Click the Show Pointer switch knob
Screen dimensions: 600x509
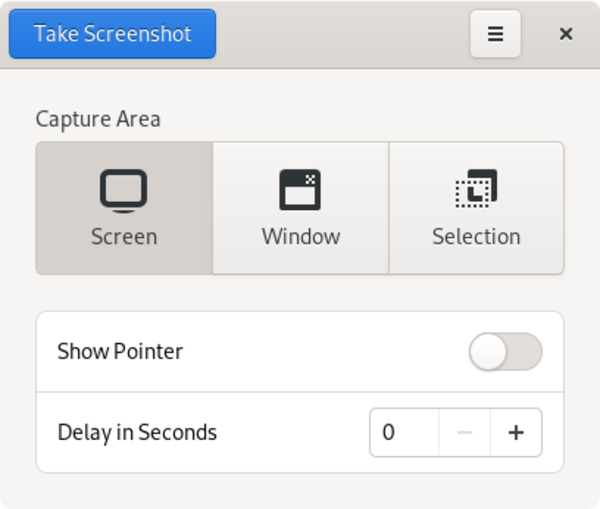[x=488, y=352]
